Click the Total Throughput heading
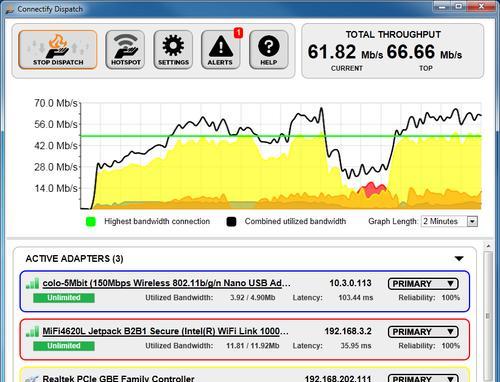 [x=393, y=34]
